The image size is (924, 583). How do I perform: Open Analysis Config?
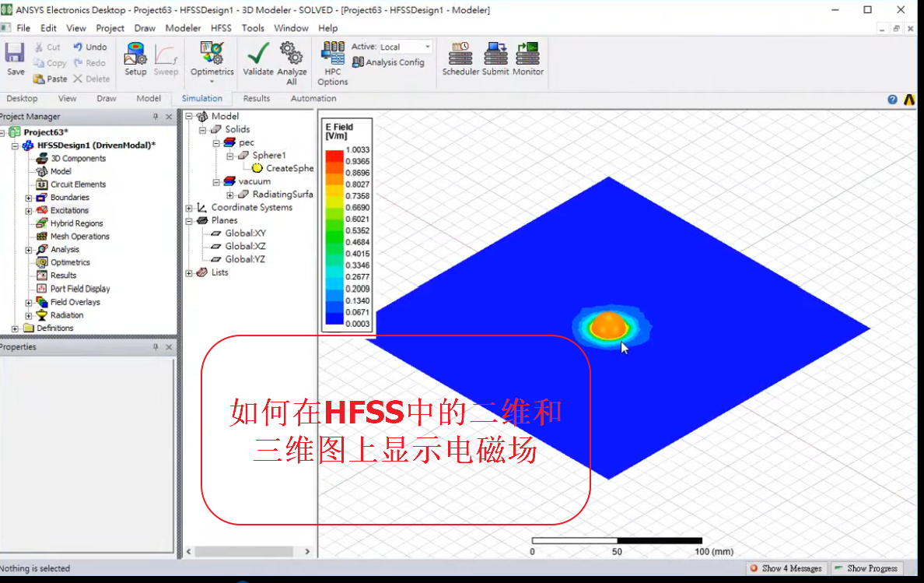click(x=388, y=62)
